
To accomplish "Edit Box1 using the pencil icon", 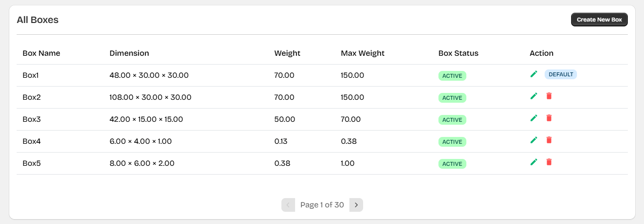I will pos(534,74).
